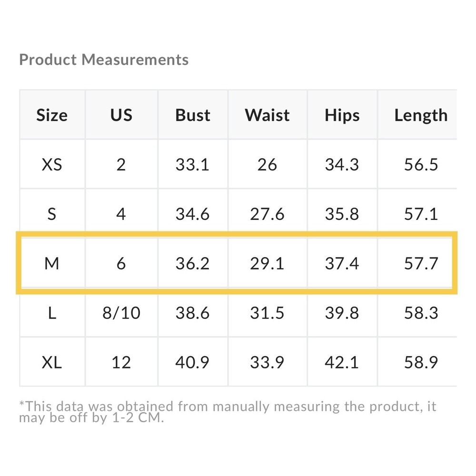Click the manual measurement disclaimer note
476x476 pixels.
pyautogui.click(x=228, y=412)
